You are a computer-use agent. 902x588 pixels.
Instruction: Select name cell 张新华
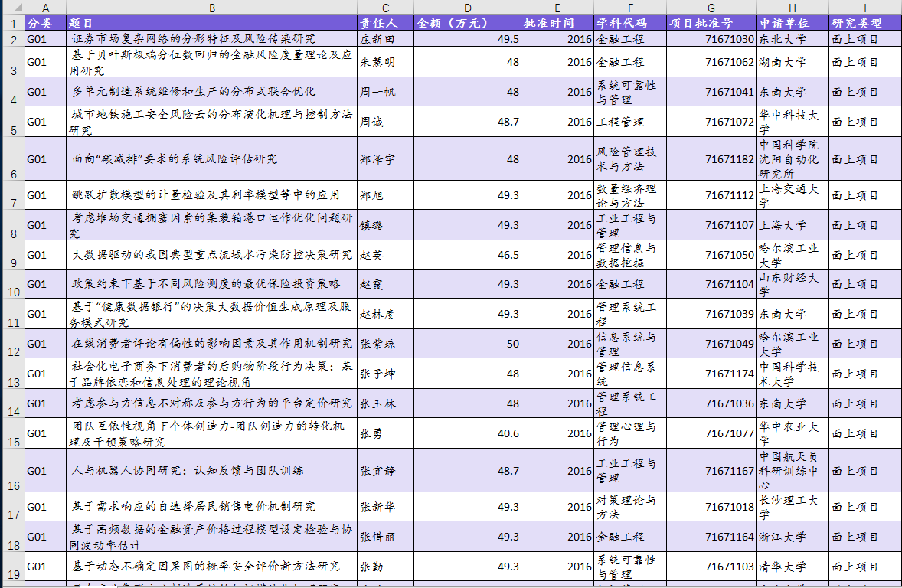(x=385, y=507)
